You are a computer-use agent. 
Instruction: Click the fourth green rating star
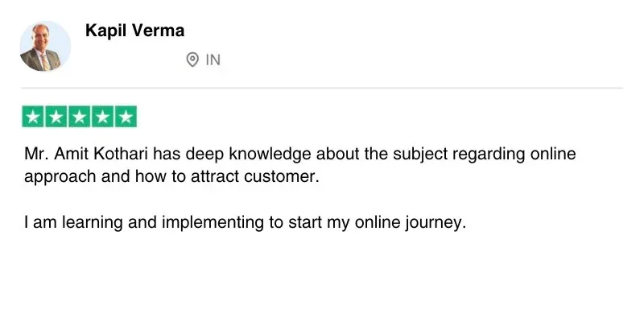tap(102, 117)
